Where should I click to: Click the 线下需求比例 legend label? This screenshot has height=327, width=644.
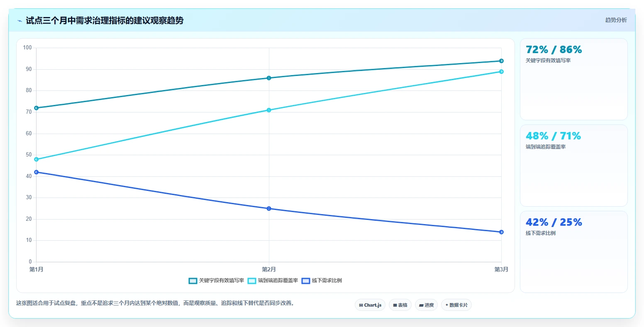[327, 281]
